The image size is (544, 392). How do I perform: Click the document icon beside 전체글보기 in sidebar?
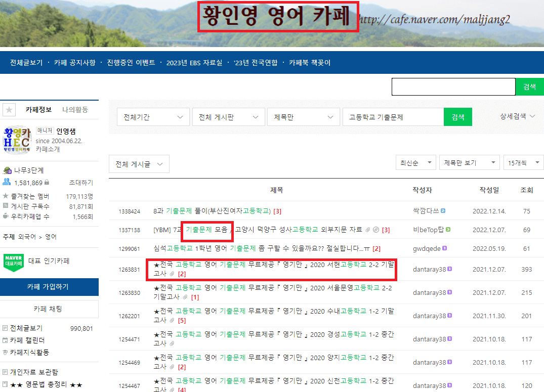coord(5,328)
